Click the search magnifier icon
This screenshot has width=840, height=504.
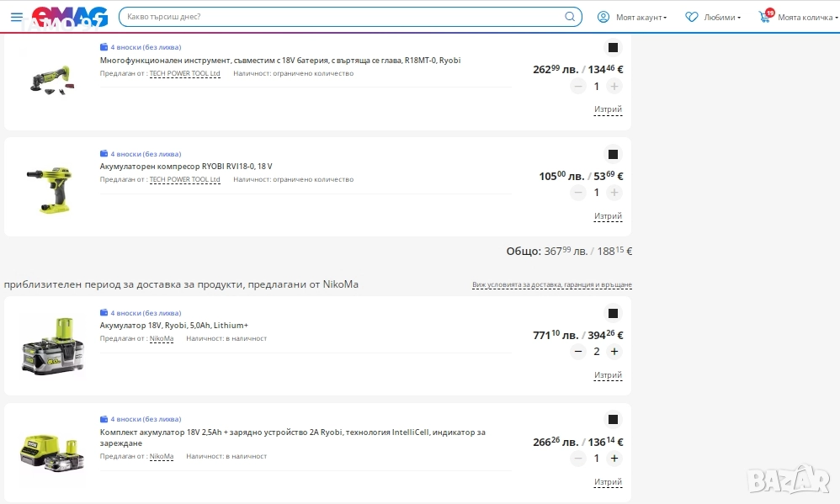coord(570,17)
